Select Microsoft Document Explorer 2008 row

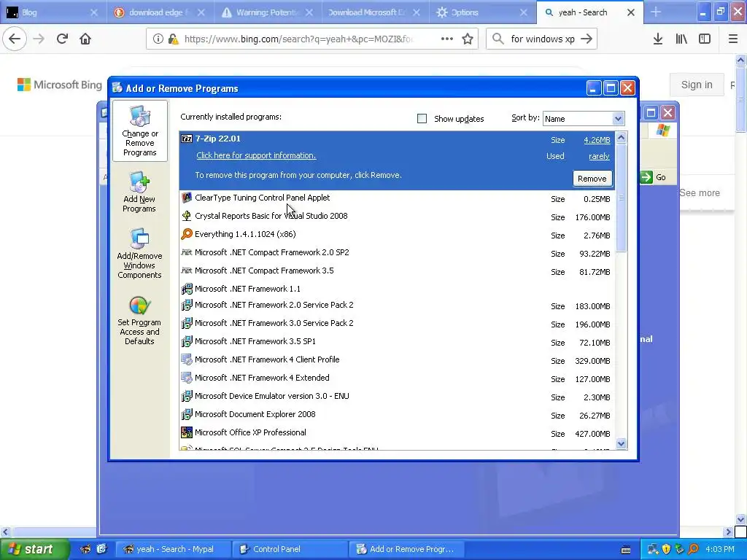[398, 415]
